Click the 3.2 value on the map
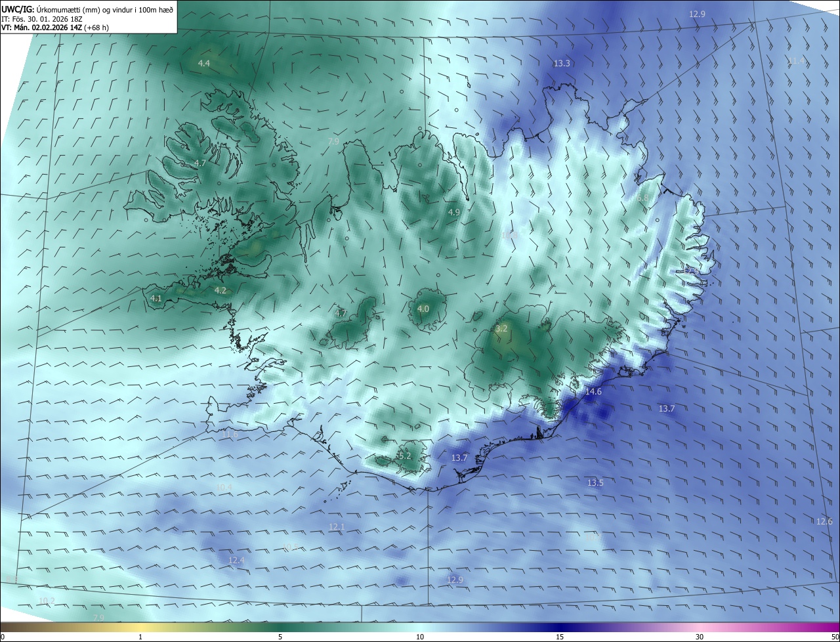The image size is (840, 642). click(x=501, y=328)
